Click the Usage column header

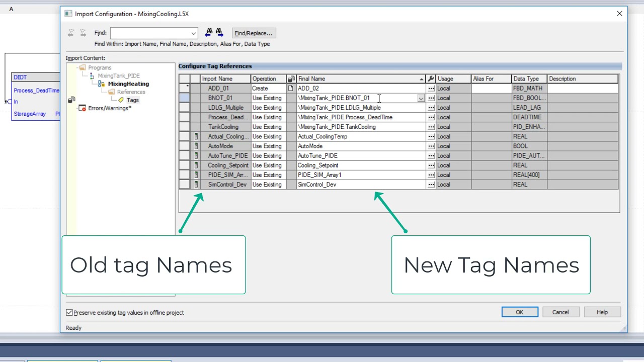coord(453,79)
